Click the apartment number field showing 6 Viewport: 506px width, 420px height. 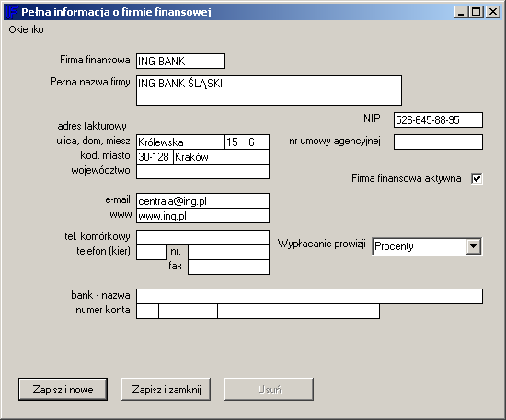258,142
